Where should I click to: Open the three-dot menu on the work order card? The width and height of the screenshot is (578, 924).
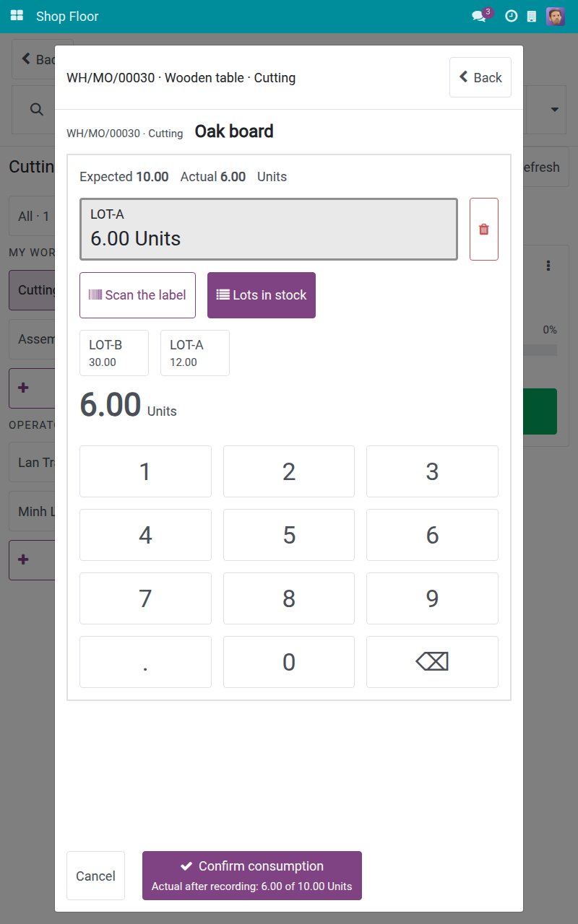coord(549,266)
